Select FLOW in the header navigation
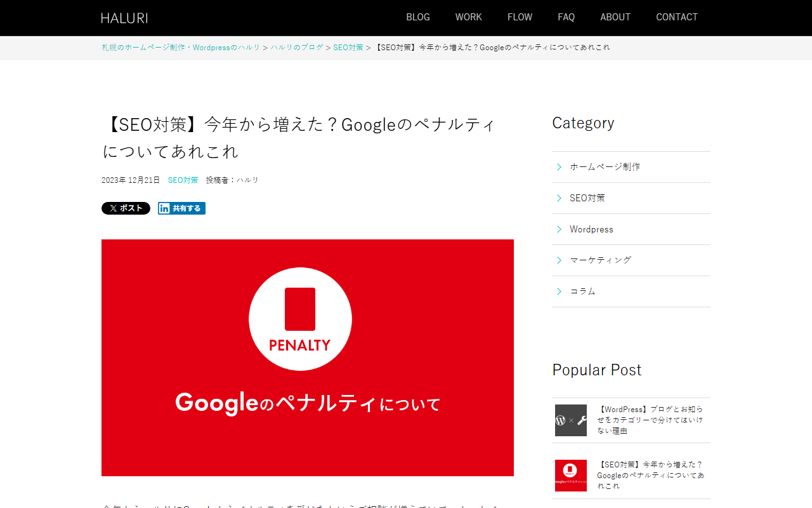This screenshot has height=508, width=812. [x=520, y=17]
